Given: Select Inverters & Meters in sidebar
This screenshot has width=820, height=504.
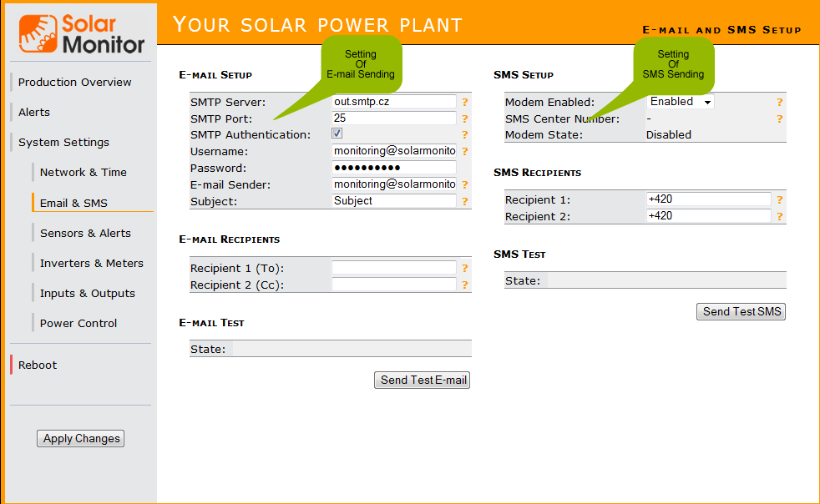Looking at the screenshot, I should (x=92, y=263).
